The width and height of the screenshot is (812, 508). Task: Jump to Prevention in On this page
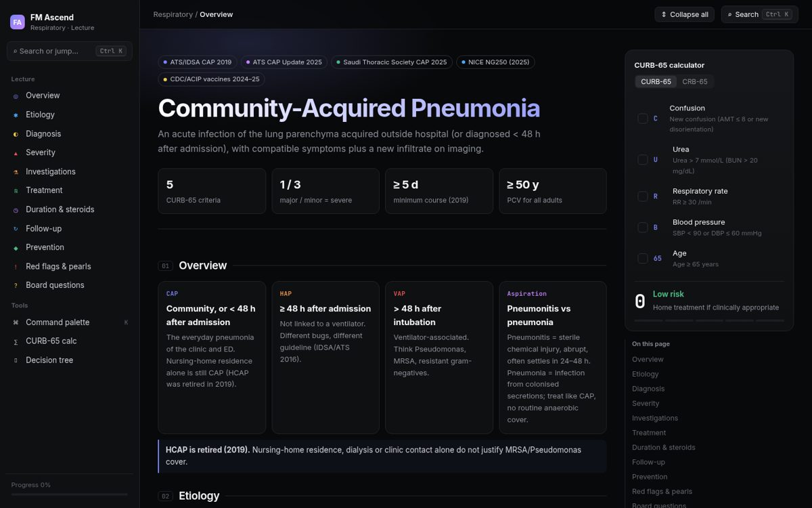click(650, 477)
